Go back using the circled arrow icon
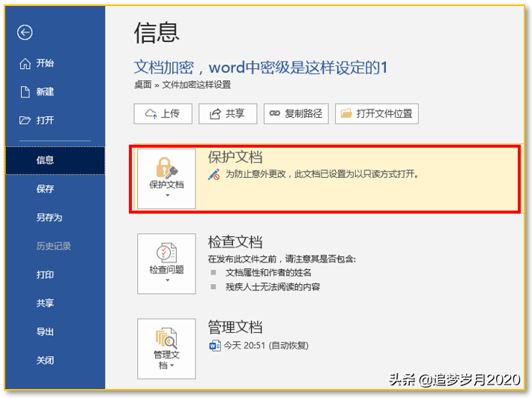This screenshot has height=398, width=532. pos(25,32)
